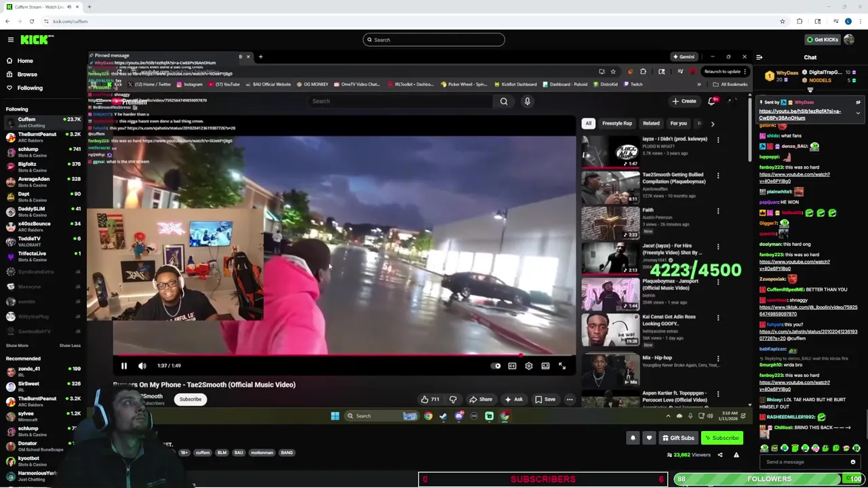
Task: Open YouTube player settings gear
Action: tap(529, 366)
